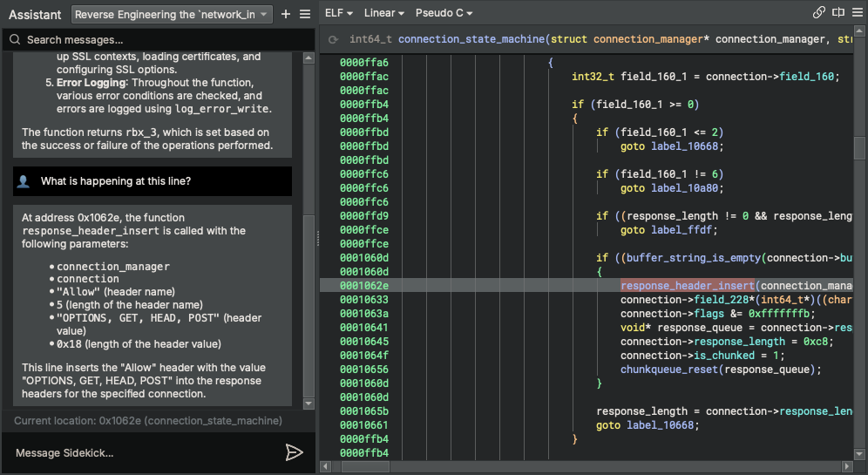Click the chat scrollbar down arrow
The width and height of the screenshot is (868, 475).
(x=309, y=404)
